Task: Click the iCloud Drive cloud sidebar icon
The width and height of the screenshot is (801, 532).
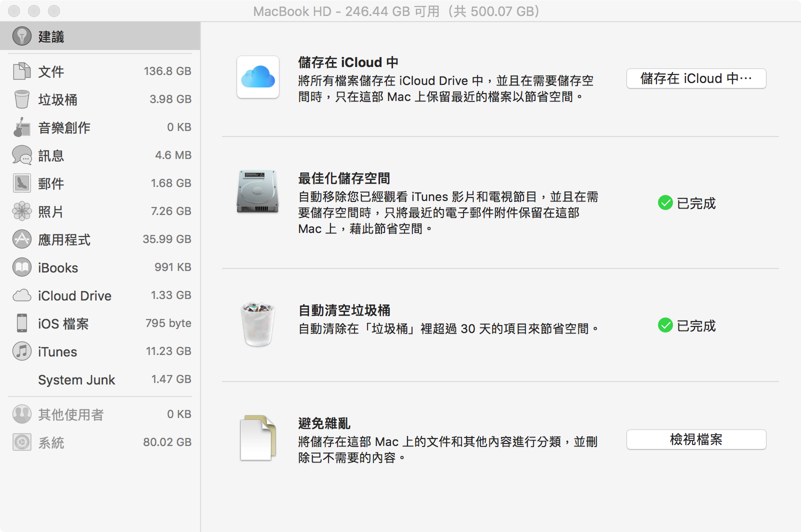Action: click(x=21, y=295)
